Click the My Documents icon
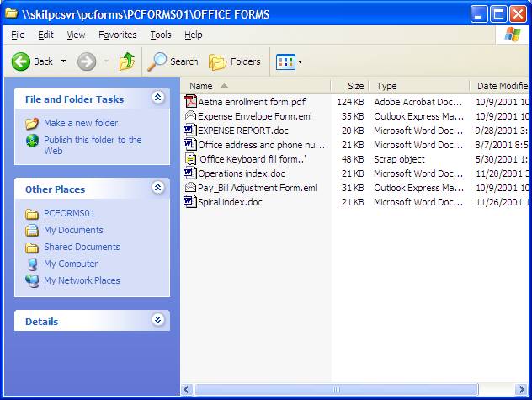 pos(32,230)
